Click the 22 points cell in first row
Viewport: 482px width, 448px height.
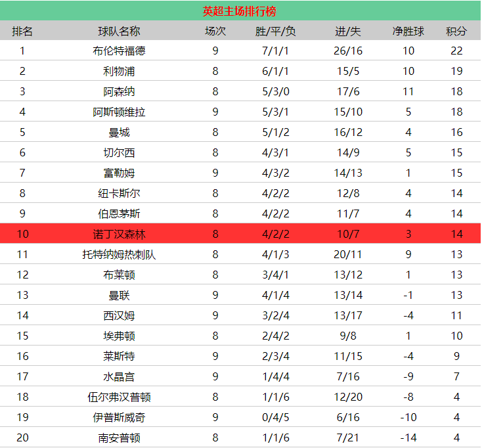pyautogui.click(x=456, y=51)
